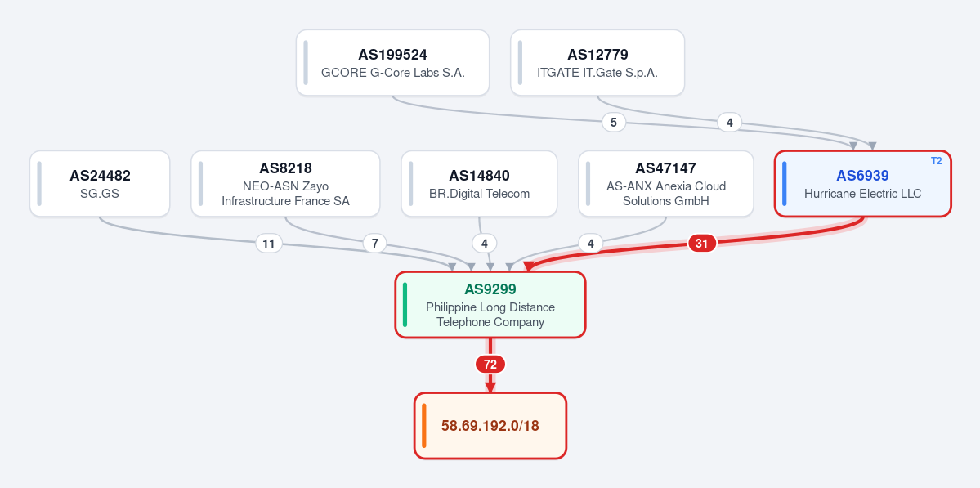Click the AS47147 Anexia Cloud node
This screenshot has width=980, height=488.
click(665, 184)
